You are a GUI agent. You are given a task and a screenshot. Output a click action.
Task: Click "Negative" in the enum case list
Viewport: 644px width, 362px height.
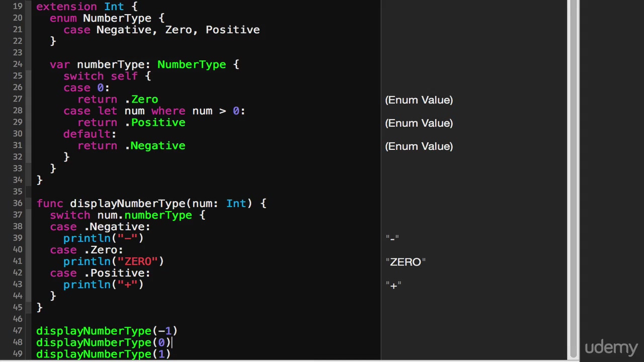point(123,30)
